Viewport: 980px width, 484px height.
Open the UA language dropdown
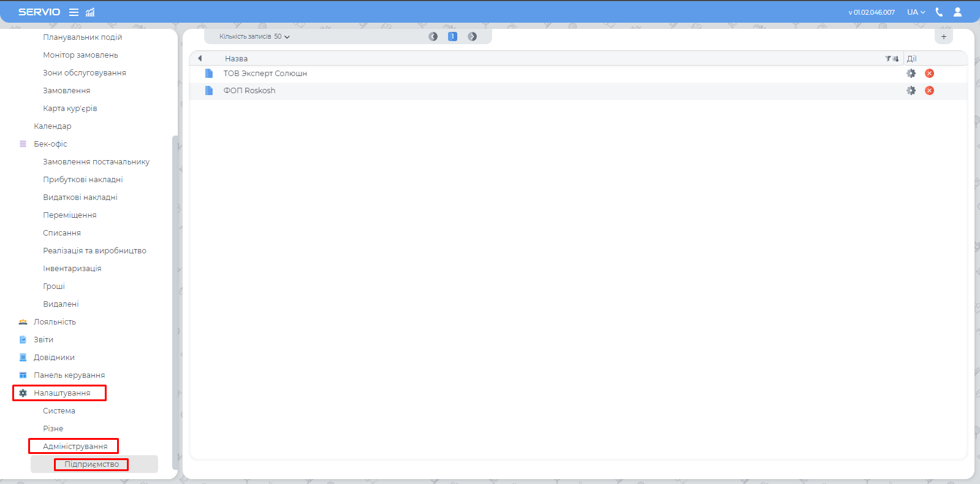pos(916,12)
